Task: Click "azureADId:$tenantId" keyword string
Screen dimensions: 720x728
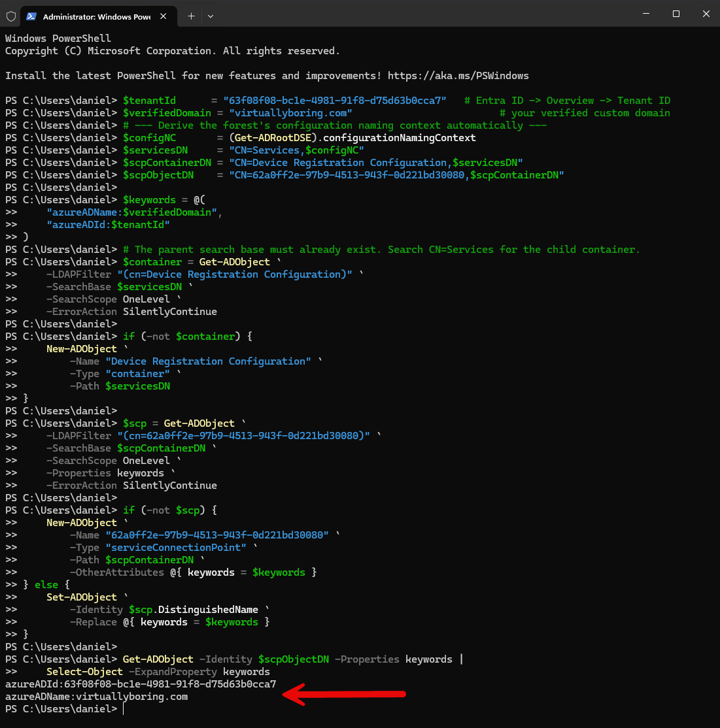Action: (108, 225)
